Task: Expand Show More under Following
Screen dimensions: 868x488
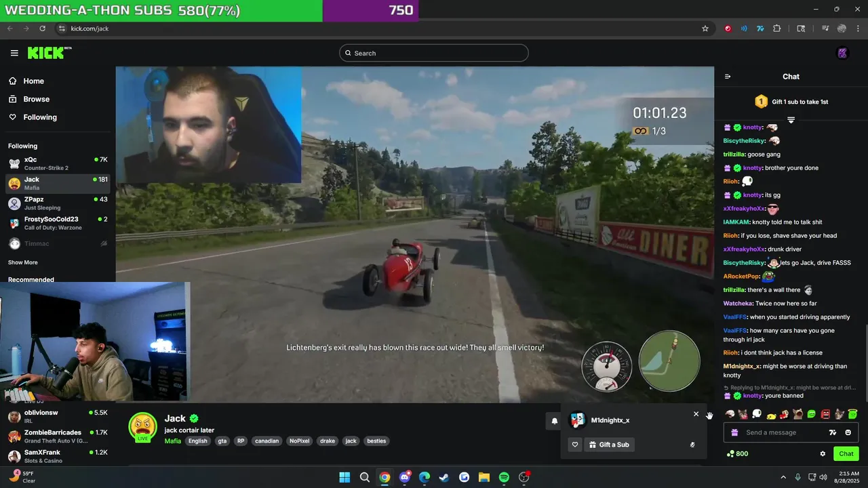Action: pyautogui.click(x=23, y=262)
